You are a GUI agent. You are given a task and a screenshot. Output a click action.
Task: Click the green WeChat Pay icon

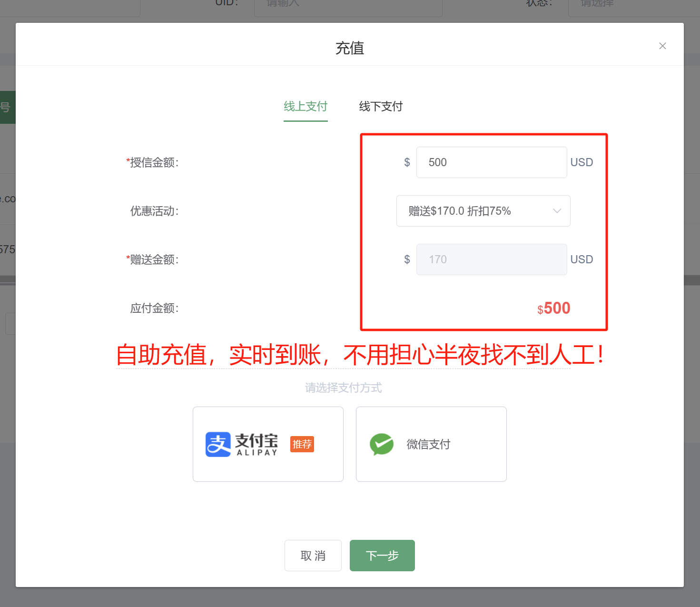point(382,444)
